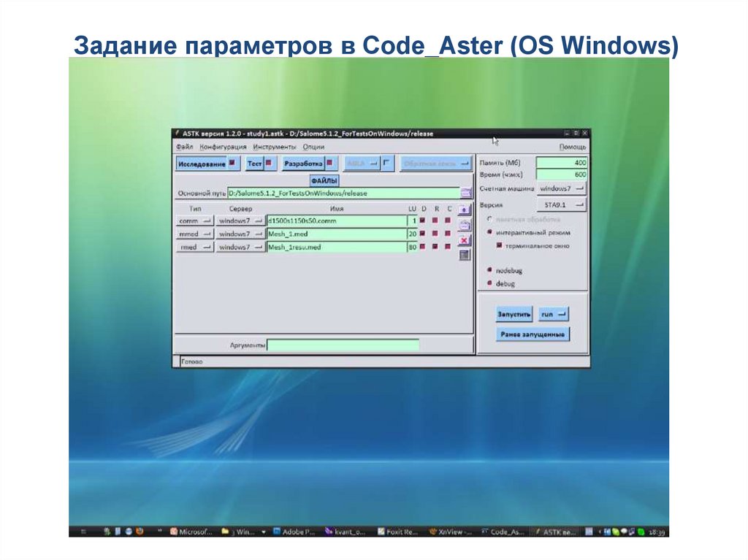Screen dimensions: 748x560
Task: Toggle the C checkbox of Mesh_1resu.med row
Action: tap(448, 247)
